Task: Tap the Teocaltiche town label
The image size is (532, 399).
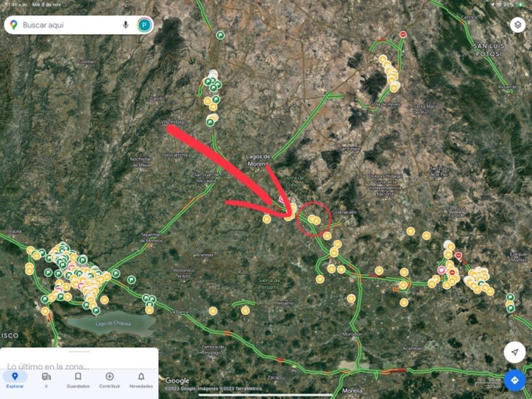Action: coord(175,155)
